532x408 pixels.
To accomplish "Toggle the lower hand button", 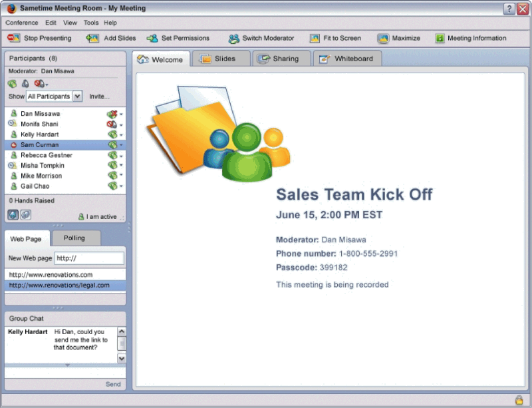I will [x=25, y=215].
